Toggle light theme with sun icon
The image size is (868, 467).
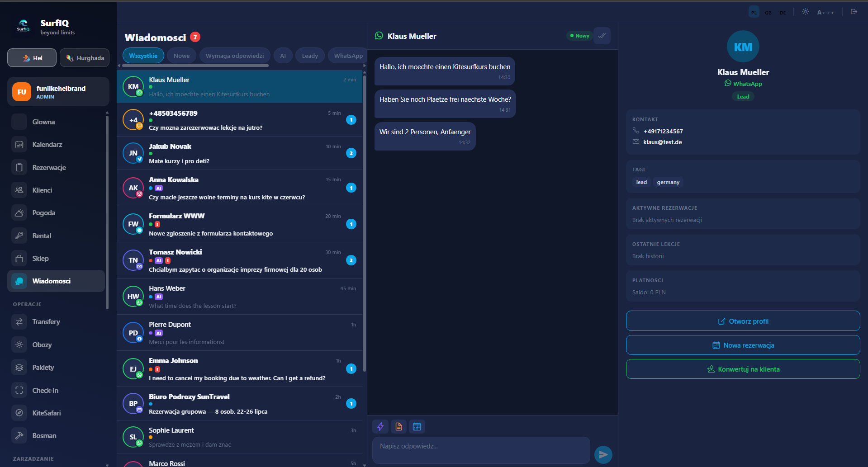click(x=806, y=12)
